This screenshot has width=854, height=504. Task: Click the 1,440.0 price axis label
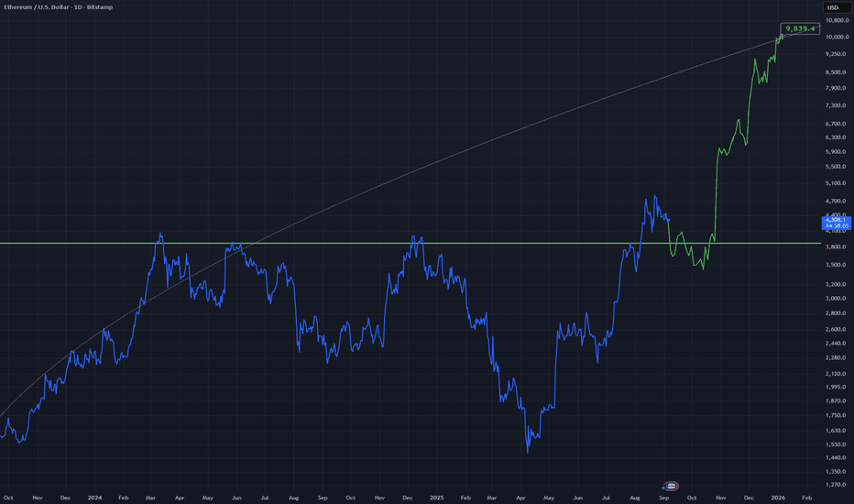(x=836, y=457)
